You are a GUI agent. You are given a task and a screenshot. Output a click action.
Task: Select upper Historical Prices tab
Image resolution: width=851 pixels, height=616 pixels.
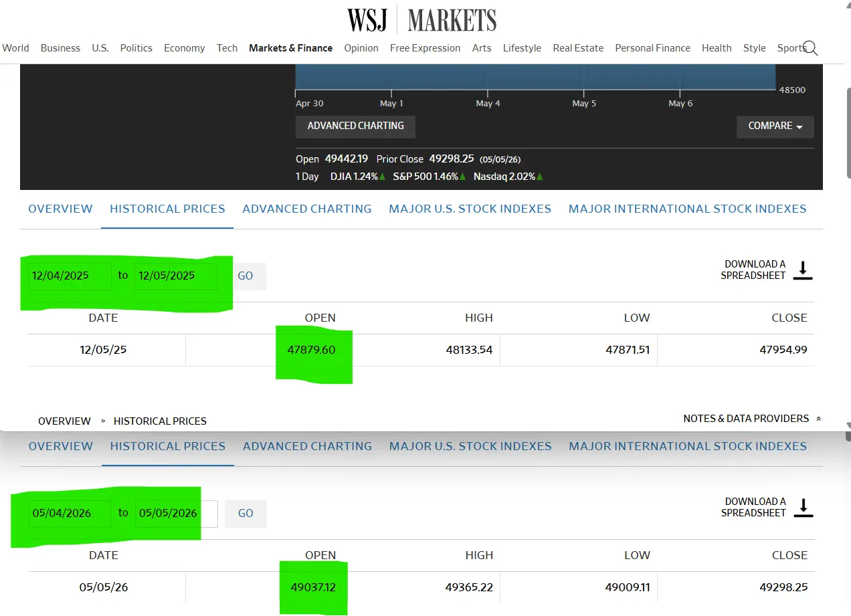pos(167,209)
